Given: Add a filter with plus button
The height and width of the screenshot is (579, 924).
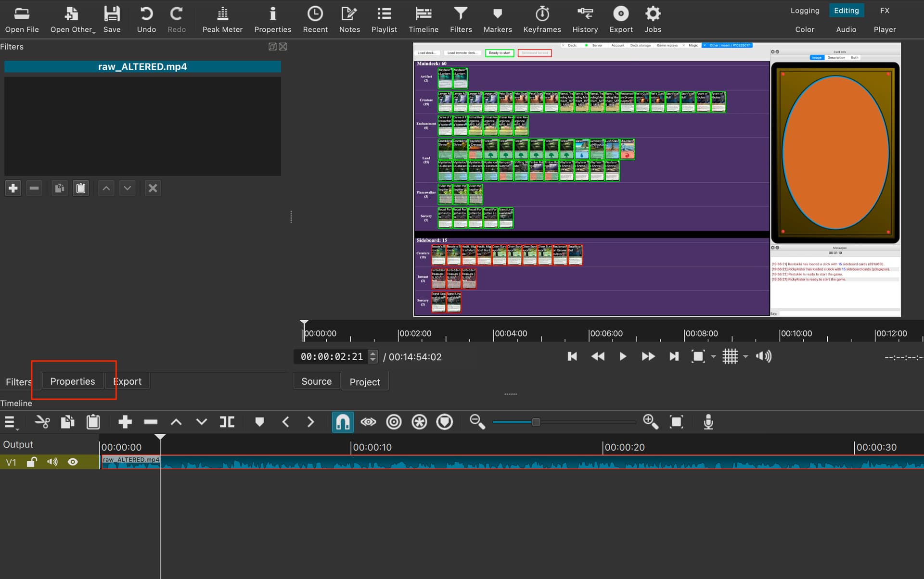Looking at the screenshot, I should pos(13,188).
